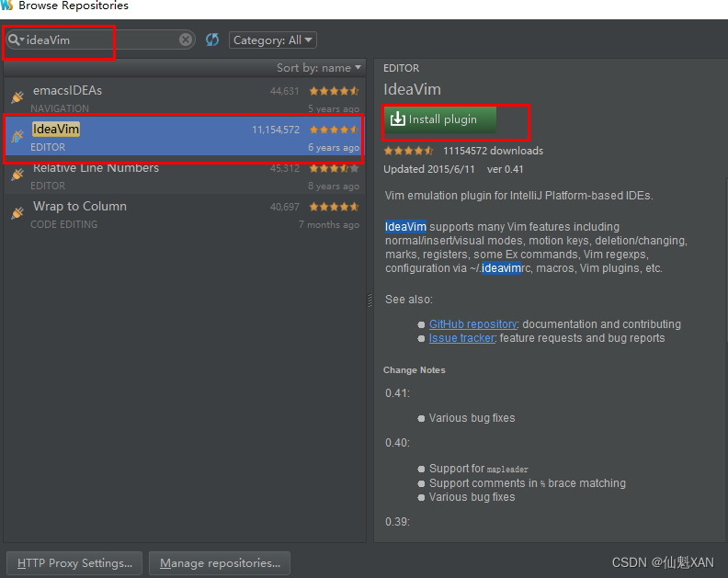Select the emacsIDEAs plugin row

point(185,96)
